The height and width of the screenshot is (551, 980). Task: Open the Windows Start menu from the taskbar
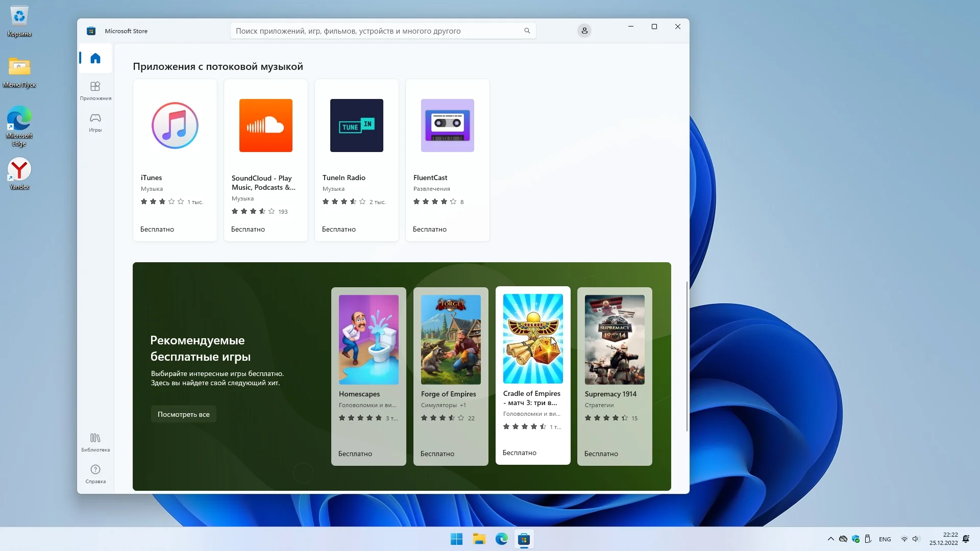pyautogui.click(x=456, y=539)
